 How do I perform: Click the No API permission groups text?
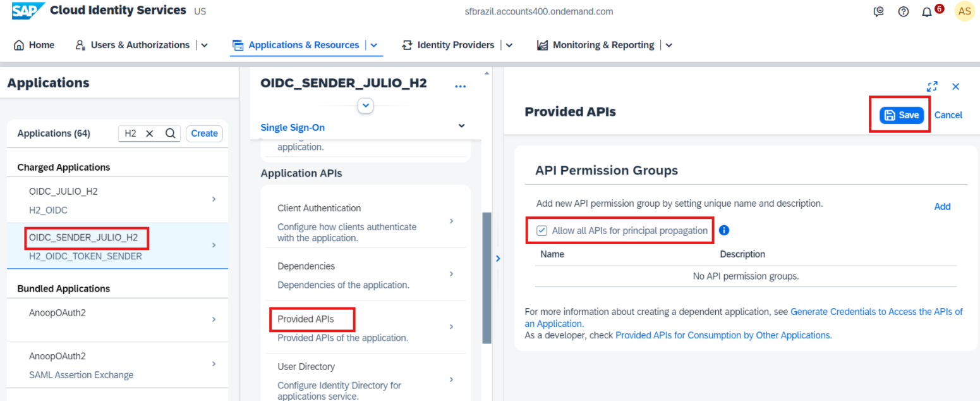(746, 276)
